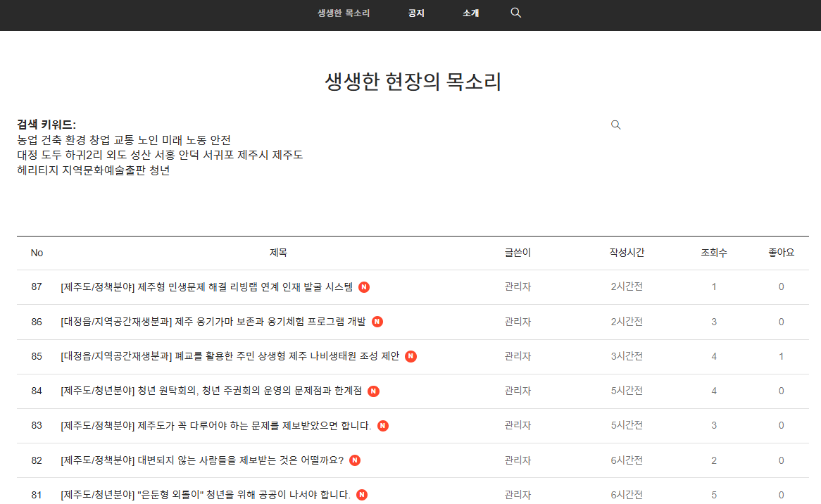Screen dimensions: 821x504
Task: Click the red N badge on post 82
Action: tap(355, 460)
